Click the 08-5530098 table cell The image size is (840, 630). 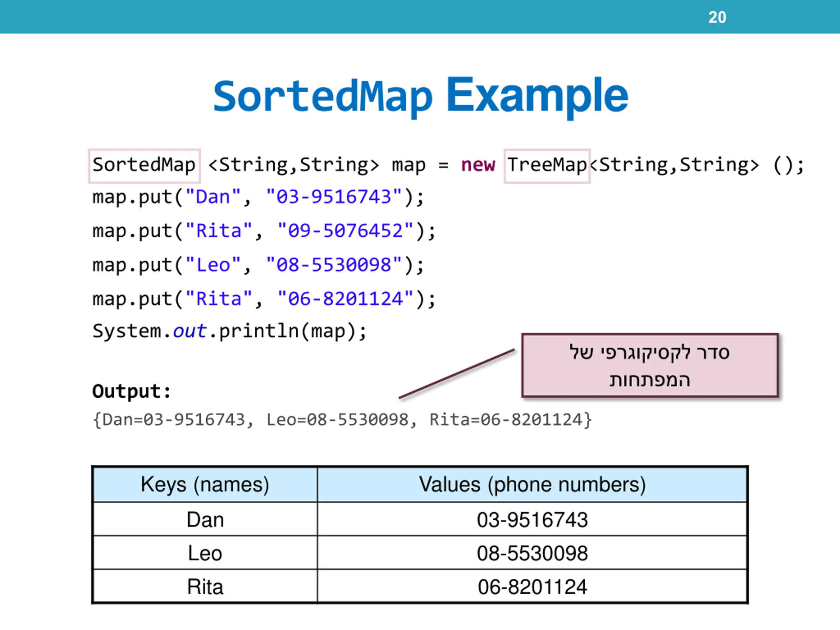point(532,553)
